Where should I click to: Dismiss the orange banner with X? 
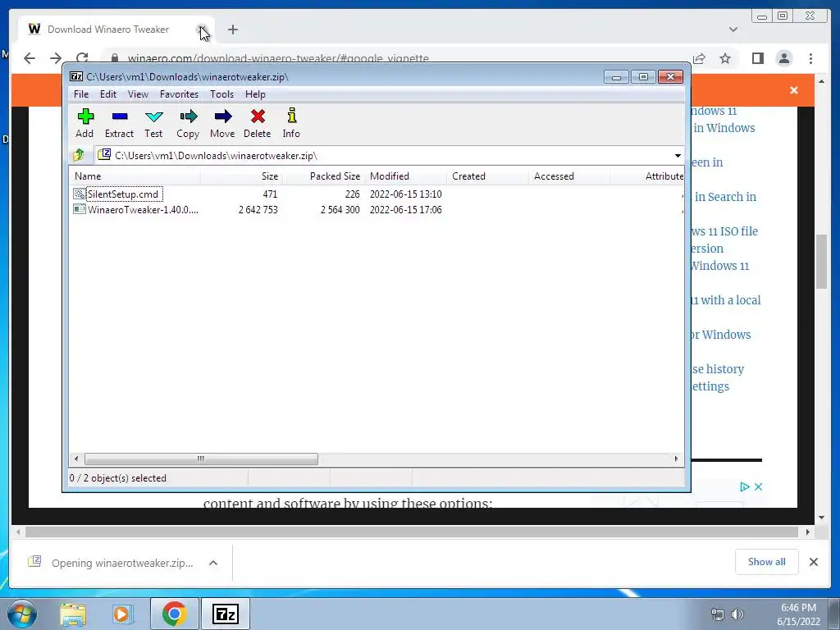pos(794,90)
